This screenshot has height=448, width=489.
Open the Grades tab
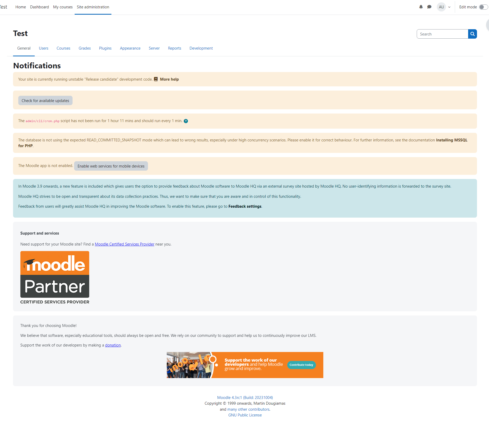[x=85, y=48]
